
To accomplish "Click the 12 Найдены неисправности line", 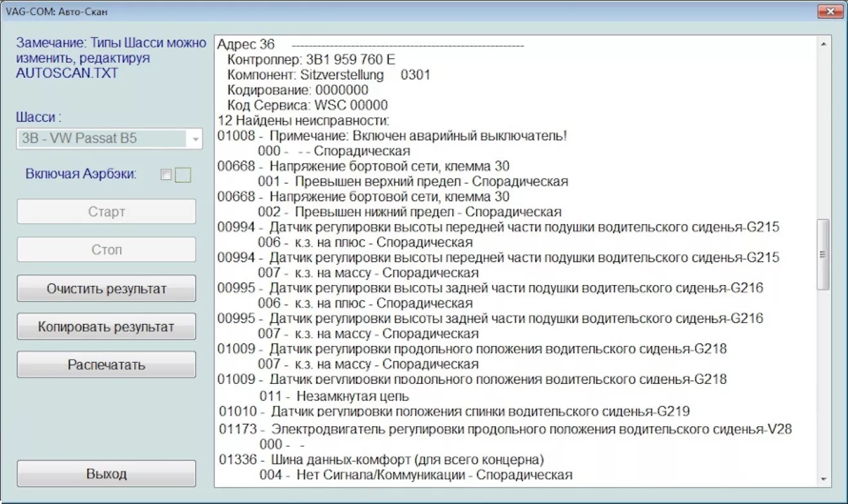I will coord(304,121).
